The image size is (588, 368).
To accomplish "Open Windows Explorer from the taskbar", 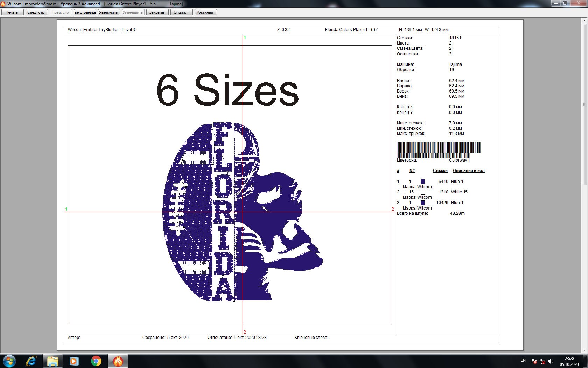I will click(x=53, y=361).
